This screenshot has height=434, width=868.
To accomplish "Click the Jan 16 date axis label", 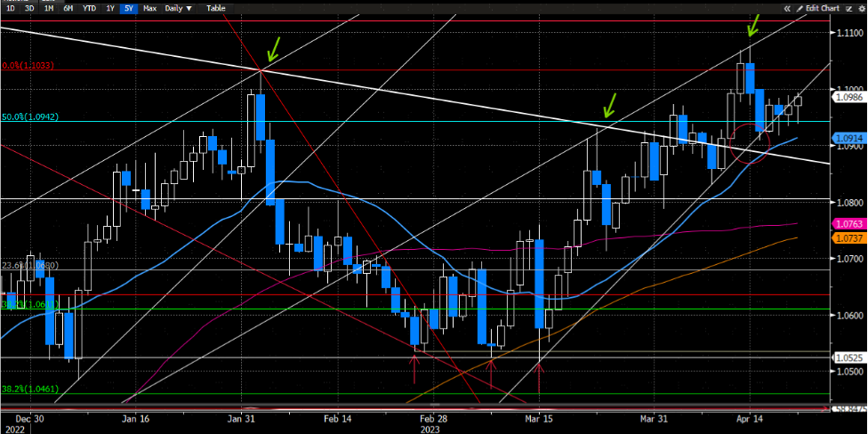I will [134, 418].
